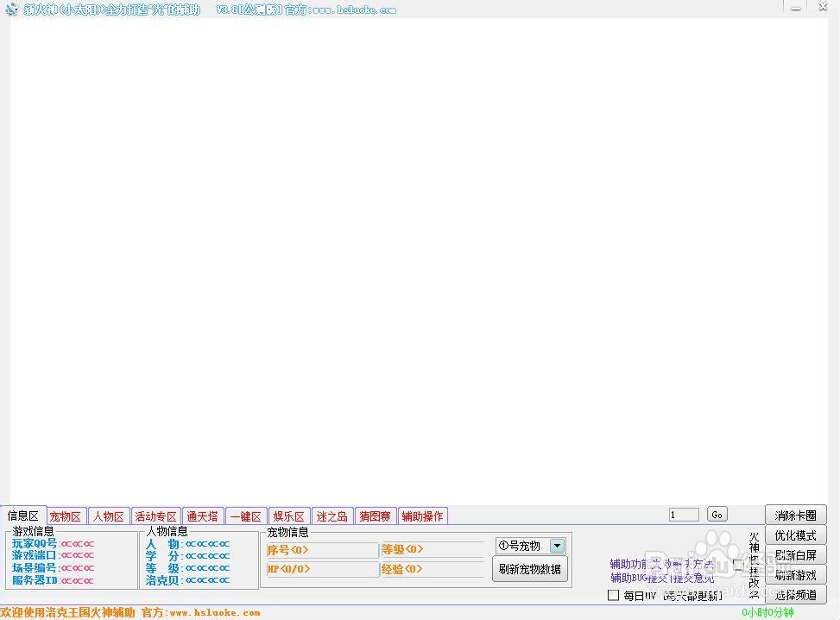Click the 消除卡圈 button
Viewport: 840px width, 620px height.
795,515
